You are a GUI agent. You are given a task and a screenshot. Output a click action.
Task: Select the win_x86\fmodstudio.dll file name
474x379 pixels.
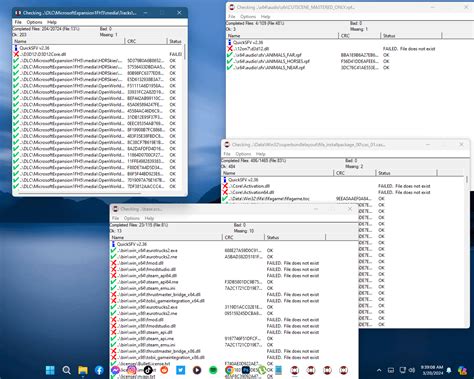(x=147, y=326)
